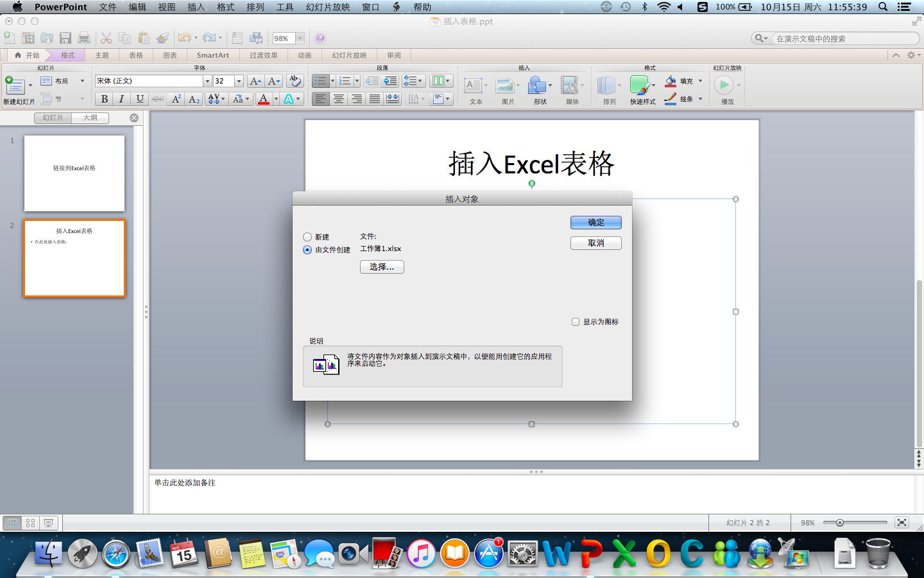The width and height of the screenshot is (924, 578).
Task: Click the Justify text alignment icon
Action: [x=374, y=99]
